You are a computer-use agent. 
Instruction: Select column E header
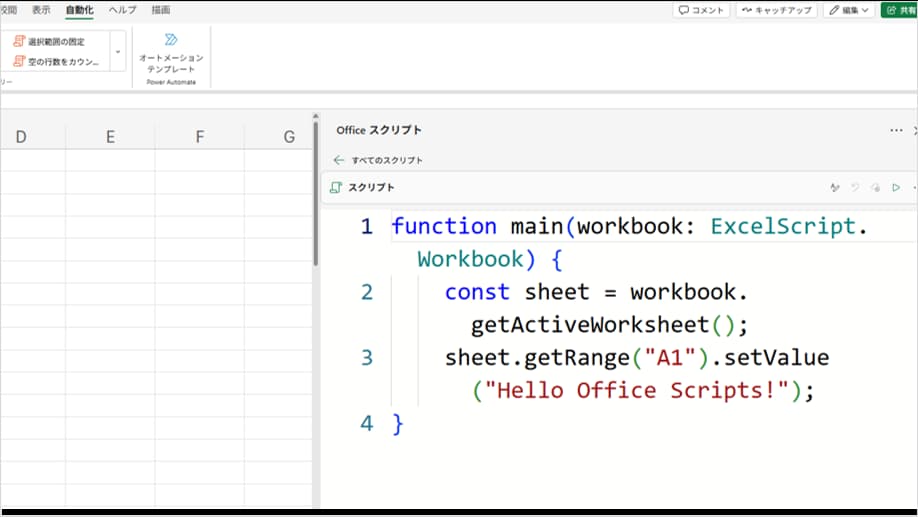click(x=110, y=137)
